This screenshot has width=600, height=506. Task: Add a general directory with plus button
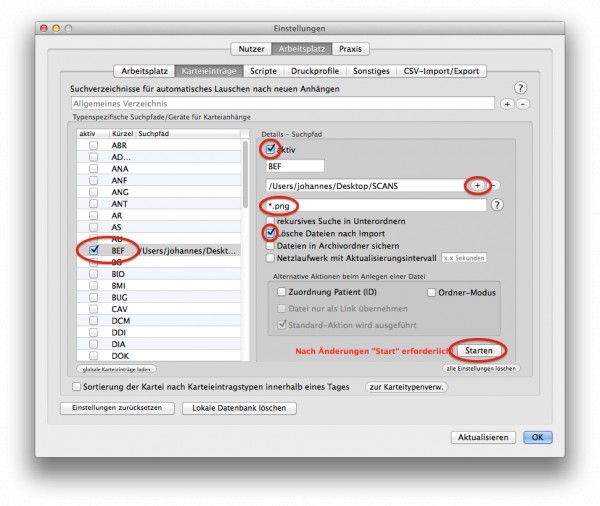[507, 104]
